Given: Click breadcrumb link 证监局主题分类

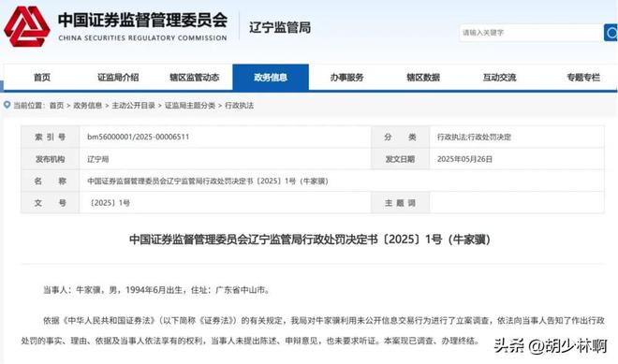Looking at the screenshot, I should pyautogui.click(x=189, y=105).
